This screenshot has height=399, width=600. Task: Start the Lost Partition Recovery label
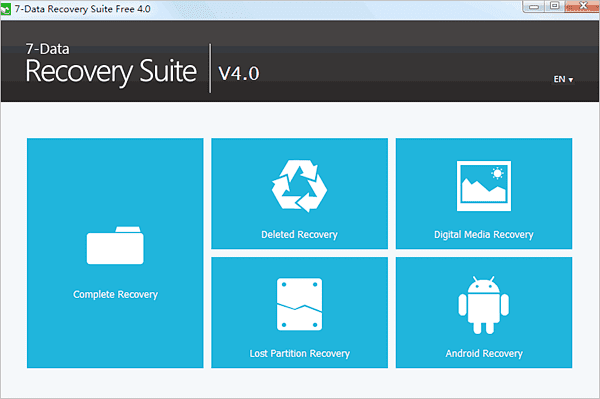(300, 353)
